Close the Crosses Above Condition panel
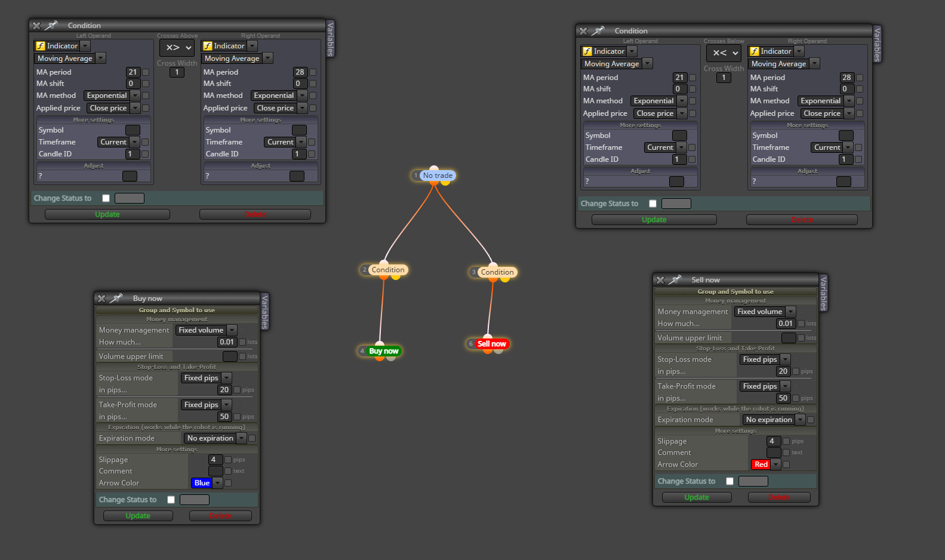Screen dimensions: 945x560 pyautogui.click(x=36, y=26)
